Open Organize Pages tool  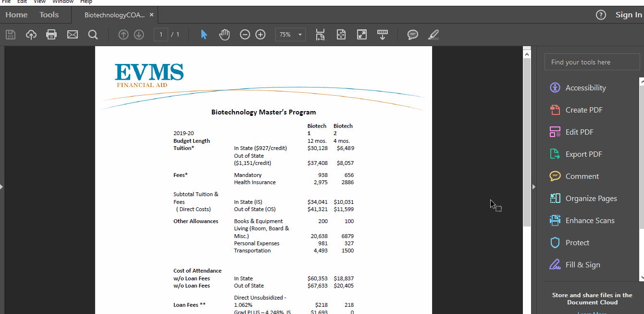(591, 198)
